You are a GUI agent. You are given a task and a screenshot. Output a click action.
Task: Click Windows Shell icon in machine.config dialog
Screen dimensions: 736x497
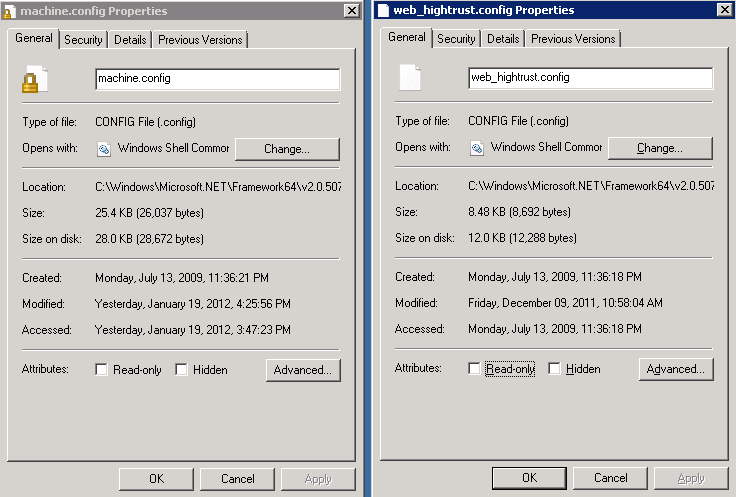coord(103,148)
